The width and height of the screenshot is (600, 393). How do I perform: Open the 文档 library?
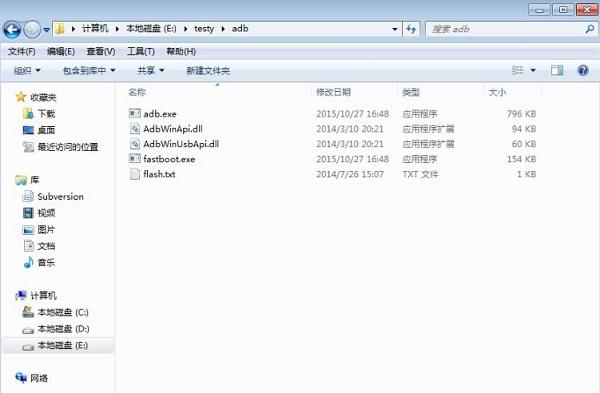pos(46,246)
